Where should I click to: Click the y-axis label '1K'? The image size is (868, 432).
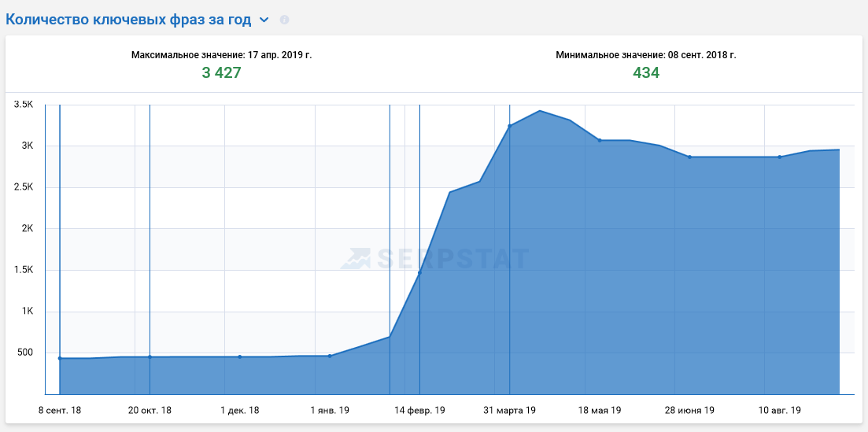[x=28, y=311]
